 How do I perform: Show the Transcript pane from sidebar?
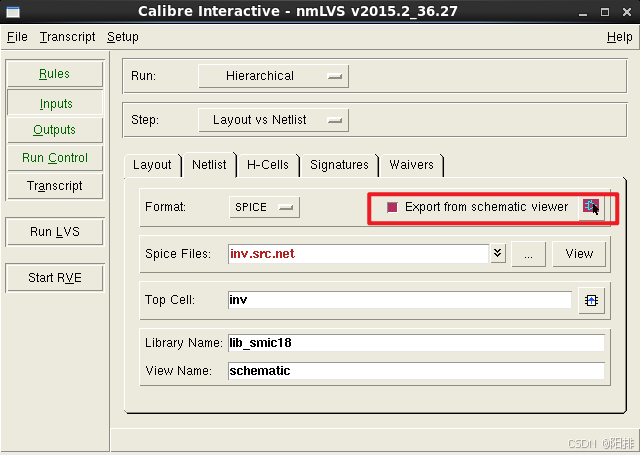55,186
